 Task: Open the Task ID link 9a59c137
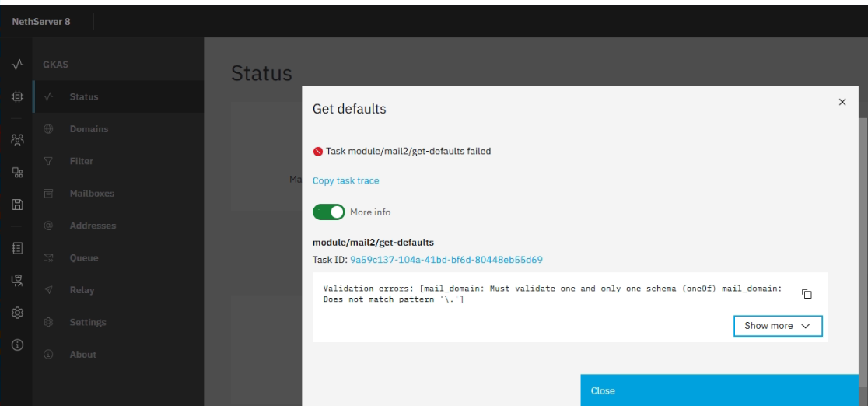pyautogui.click(x=446, y=260)
